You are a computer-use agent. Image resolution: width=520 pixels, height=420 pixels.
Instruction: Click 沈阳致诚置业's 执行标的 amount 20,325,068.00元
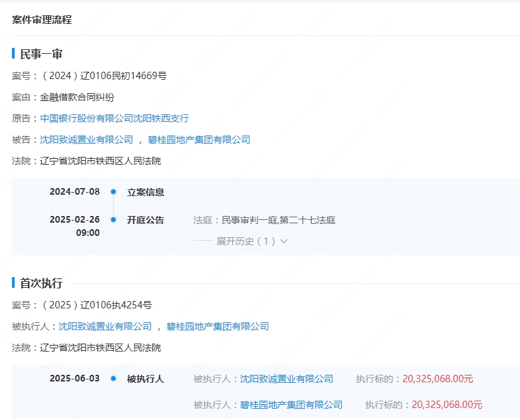pyautogui.click(x=438, y=379)
